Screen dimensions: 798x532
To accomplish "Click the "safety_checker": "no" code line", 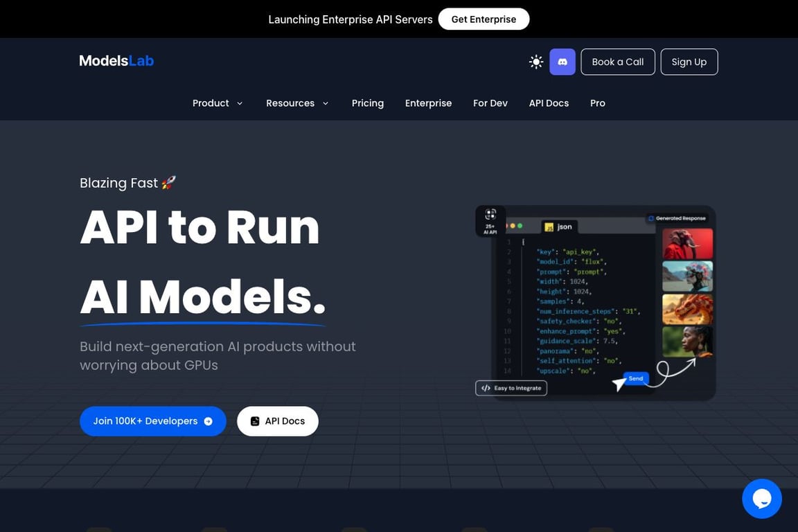I will click(x=578, y=321).
